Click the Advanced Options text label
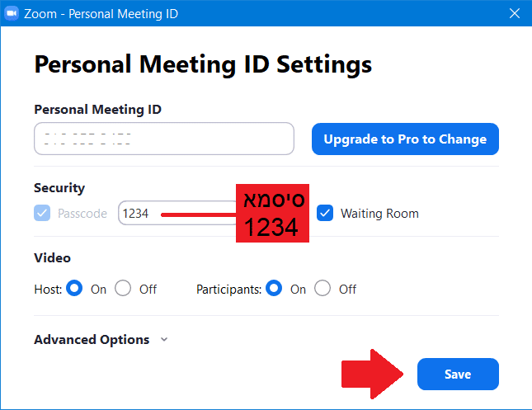The height and width of the screenshot is (410, 532). [x=92, y=340]
